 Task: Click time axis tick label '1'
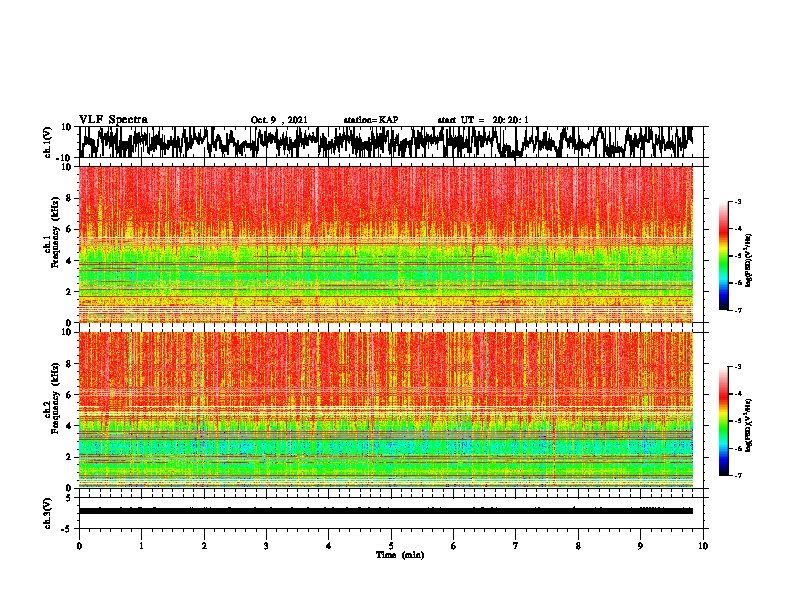(141, 546)
